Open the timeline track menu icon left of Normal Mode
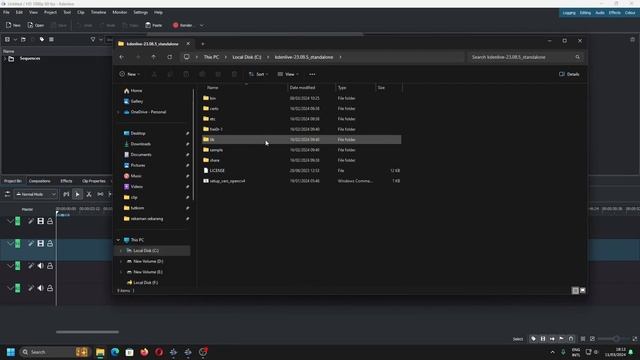 7,194
